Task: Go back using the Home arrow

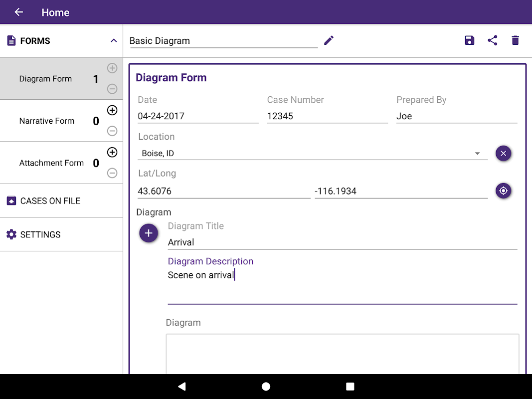Action: (x=19, y=12)
